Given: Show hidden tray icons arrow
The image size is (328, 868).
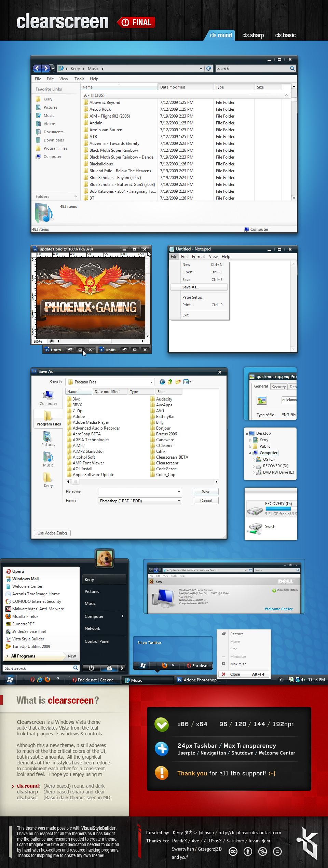Looking at the screenshot, I should pyautogui.click(x=281, y=680).
